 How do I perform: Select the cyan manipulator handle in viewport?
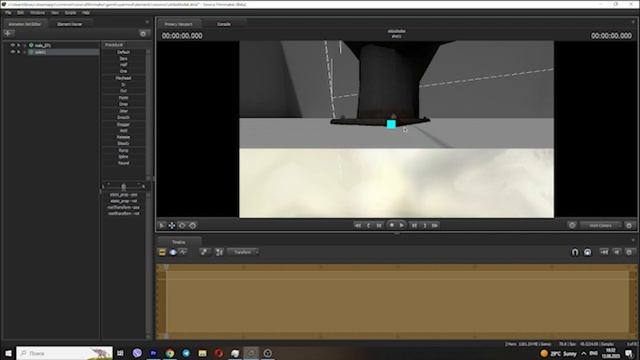tap(391, 124)
